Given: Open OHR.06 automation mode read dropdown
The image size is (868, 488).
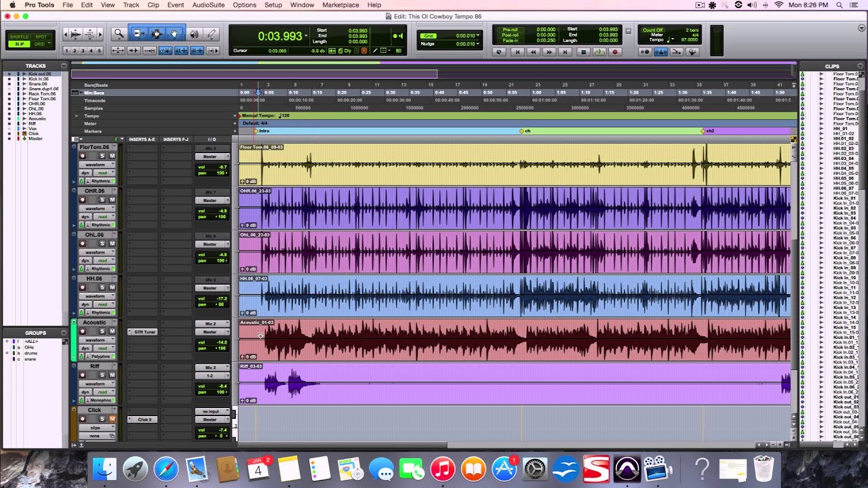Looking at the screenshot, I should pyautogui.click(x=104, y=217).
